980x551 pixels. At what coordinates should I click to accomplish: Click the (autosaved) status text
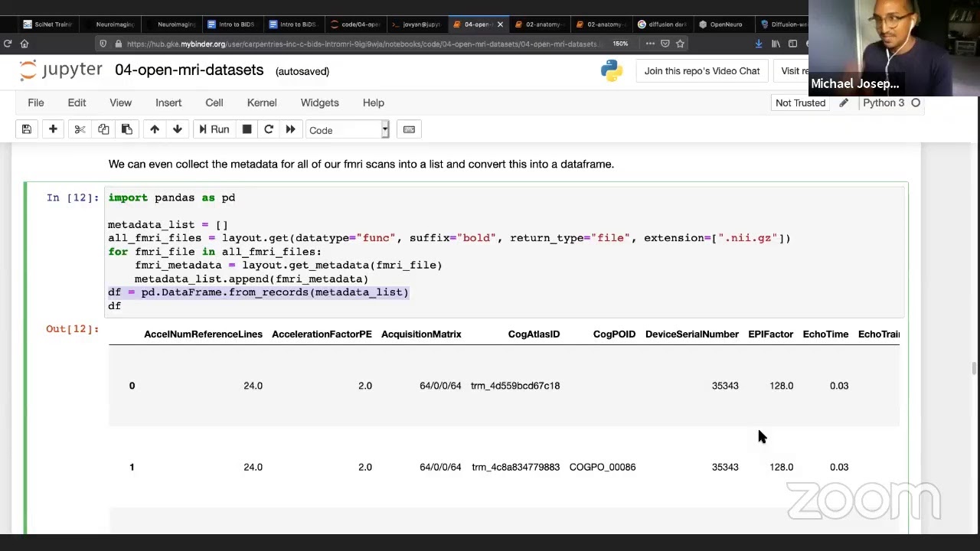tap(302, 71)
